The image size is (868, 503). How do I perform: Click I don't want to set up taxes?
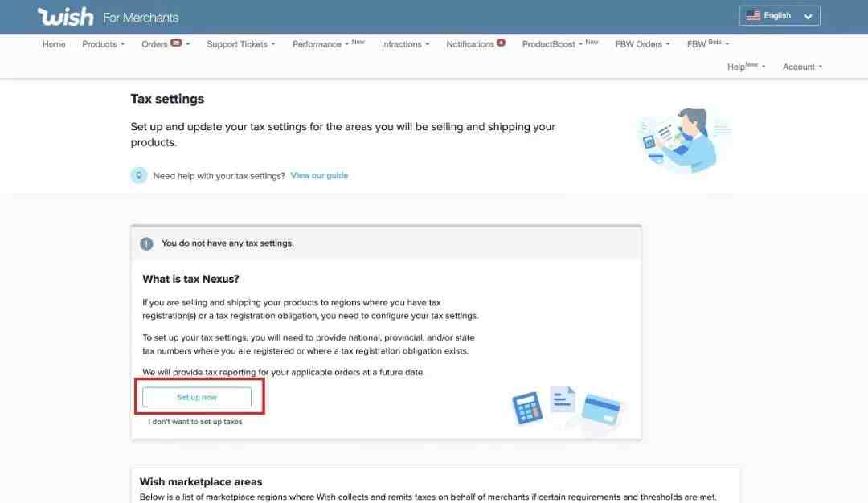[194, 422]
